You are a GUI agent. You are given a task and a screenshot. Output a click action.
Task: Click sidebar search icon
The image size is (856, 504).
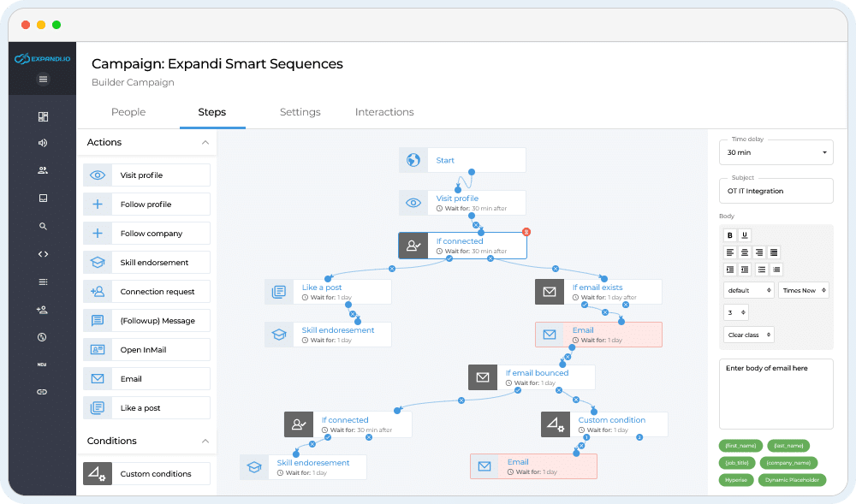pyautogui.click(x=43, y=227)
